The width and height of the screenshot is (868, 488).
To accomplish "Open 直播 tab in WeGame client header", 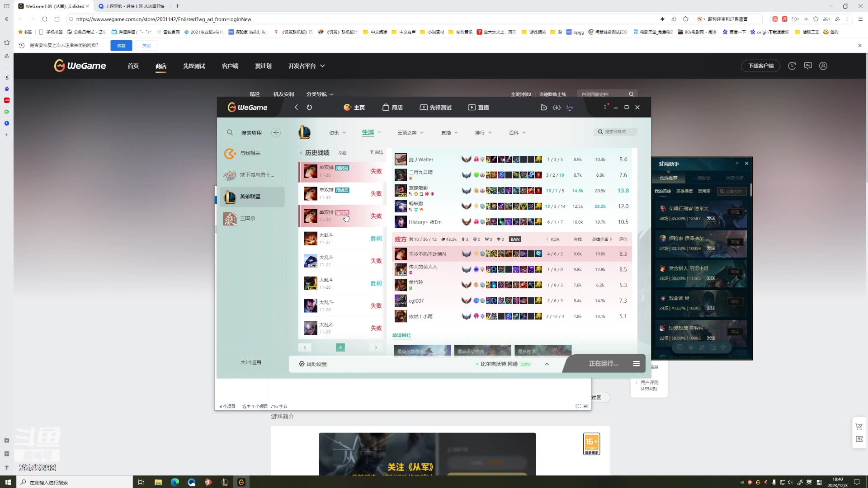I will tap(478, 107).
